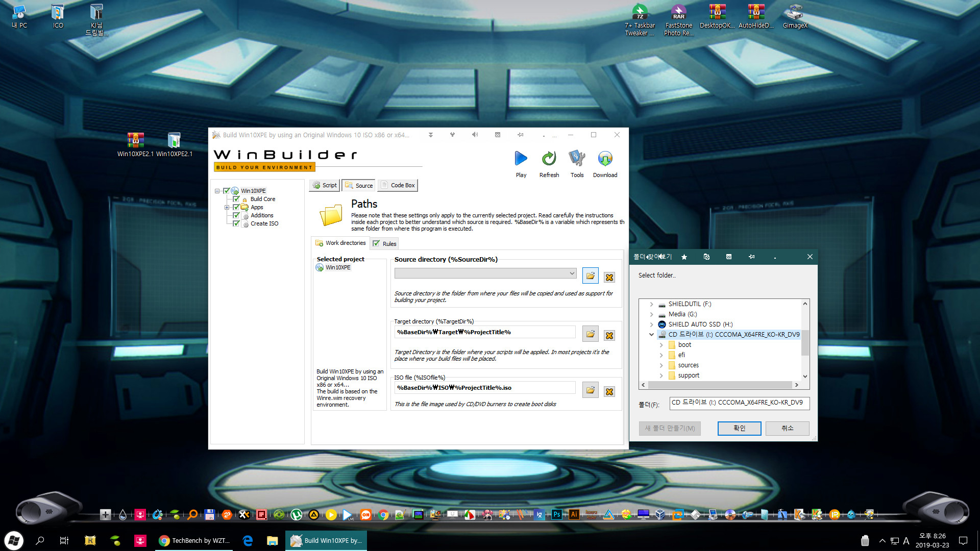
Task: Open 7+ Taskbar Tweaker desktop icon
Action: tap(640, 20)
